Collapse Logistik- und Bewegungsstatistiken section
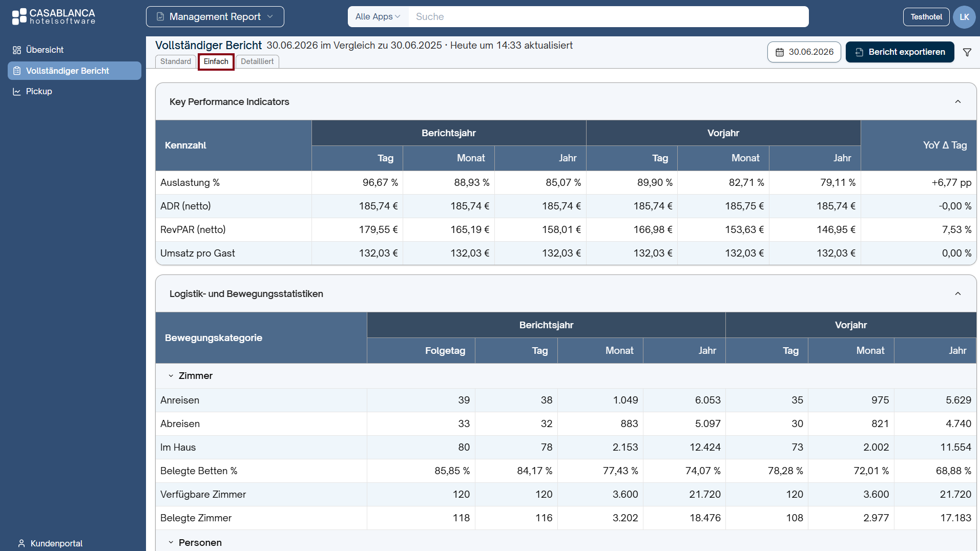This screenshot has height=551, width=980. click(x=957, y=293)
